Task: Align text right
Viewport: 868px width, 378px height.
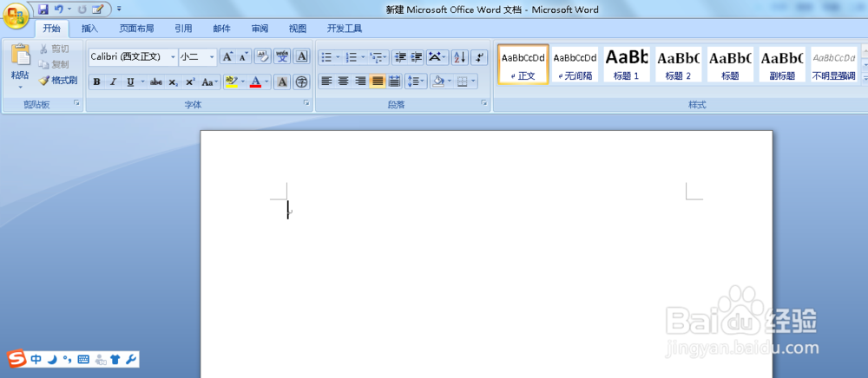Action: (360, 81)
